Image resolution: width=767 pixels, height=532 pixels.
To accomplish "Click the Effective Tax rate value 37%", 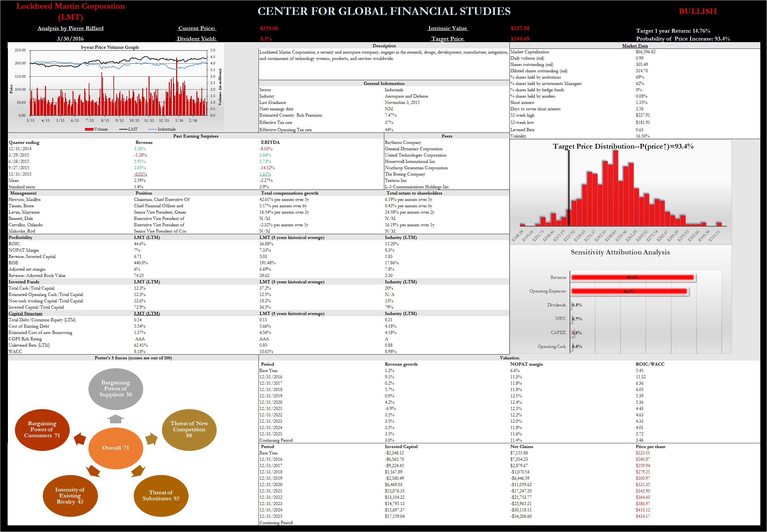I will [389, 122].
